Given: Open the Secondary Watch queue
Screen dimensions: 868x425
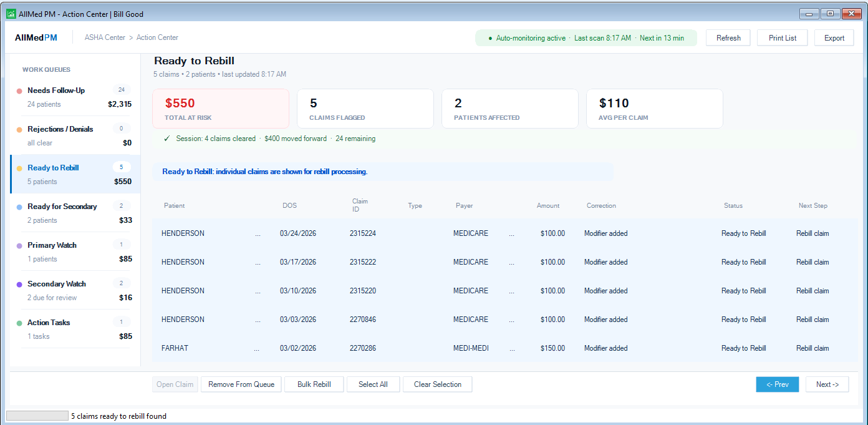Looking at the screenshot, I should click(x=75, y=290).
